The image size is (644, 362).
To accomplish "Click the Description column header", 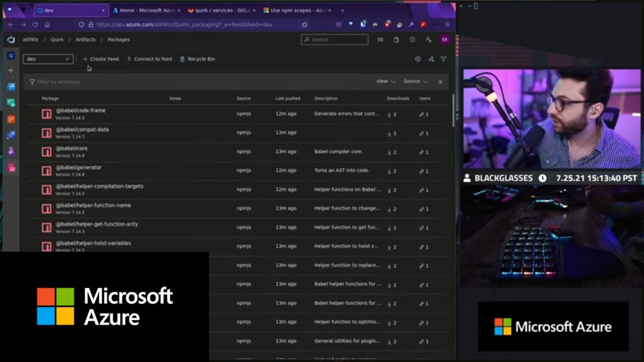I will tap(326, 99).
